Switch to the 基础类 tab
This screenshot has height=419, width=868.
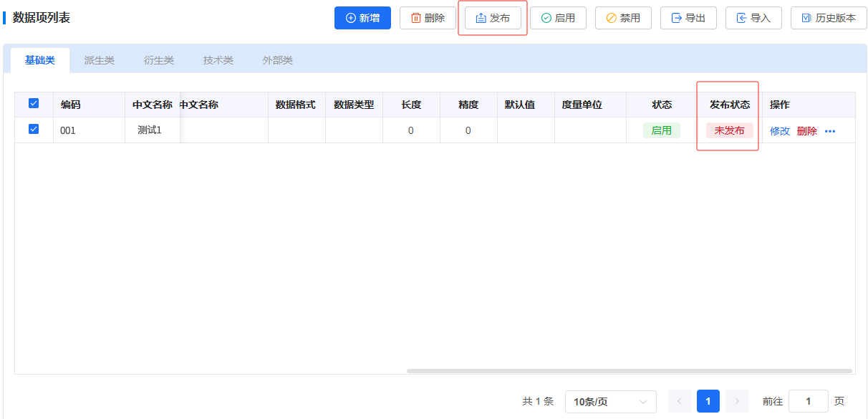point(40,60)
